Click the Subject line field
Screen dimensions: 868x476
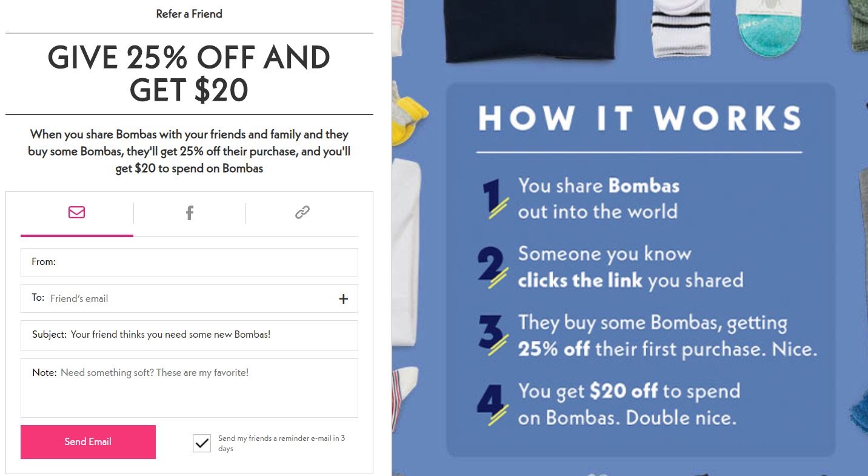pos(189,335)
